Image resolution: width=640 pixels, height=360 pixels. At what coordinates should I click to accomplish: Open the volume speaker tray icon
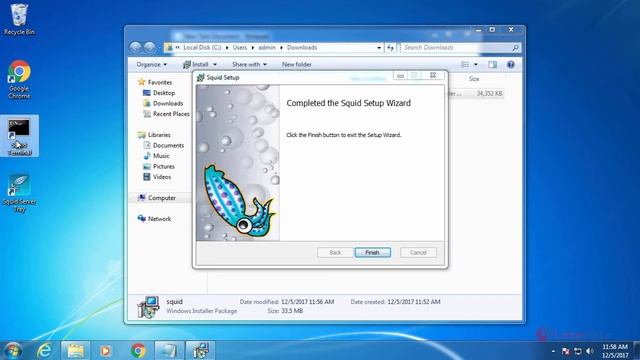click(590, 351)
